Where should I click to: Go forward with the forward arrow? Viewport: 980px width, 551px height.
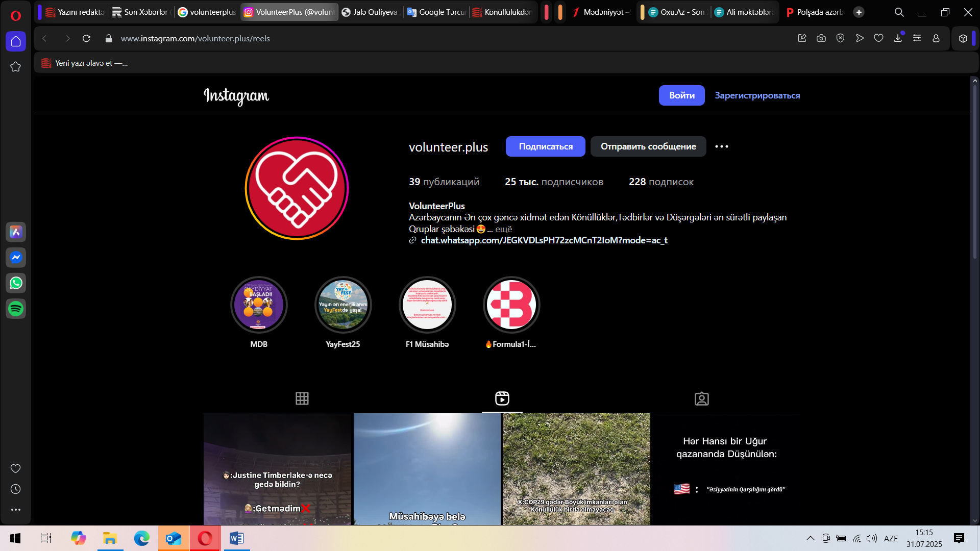(x=67, y=38)
